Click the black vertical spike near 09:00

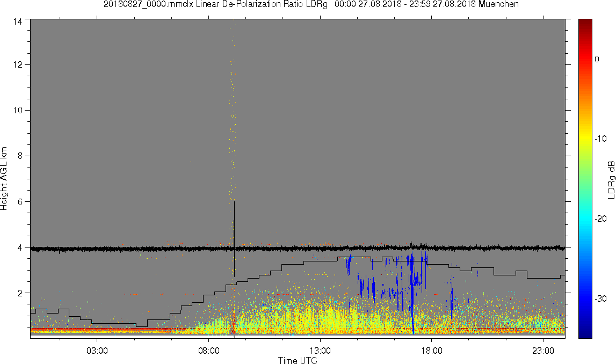[234, 239]
